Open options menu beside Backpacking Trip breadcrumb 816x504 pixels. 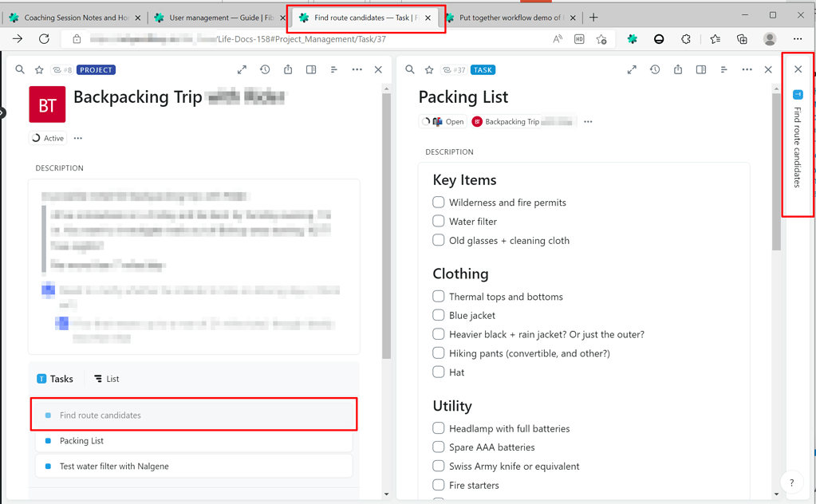(588, 121)
